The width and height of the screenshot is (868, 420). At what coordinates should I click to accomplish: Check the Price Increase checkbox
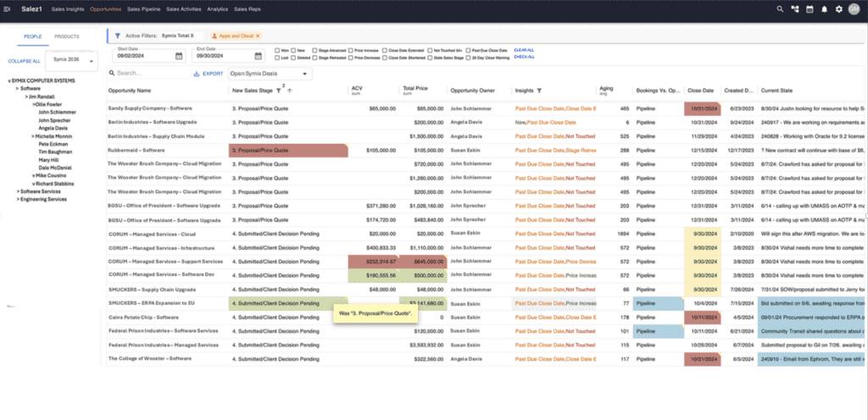tap(351, 50)
